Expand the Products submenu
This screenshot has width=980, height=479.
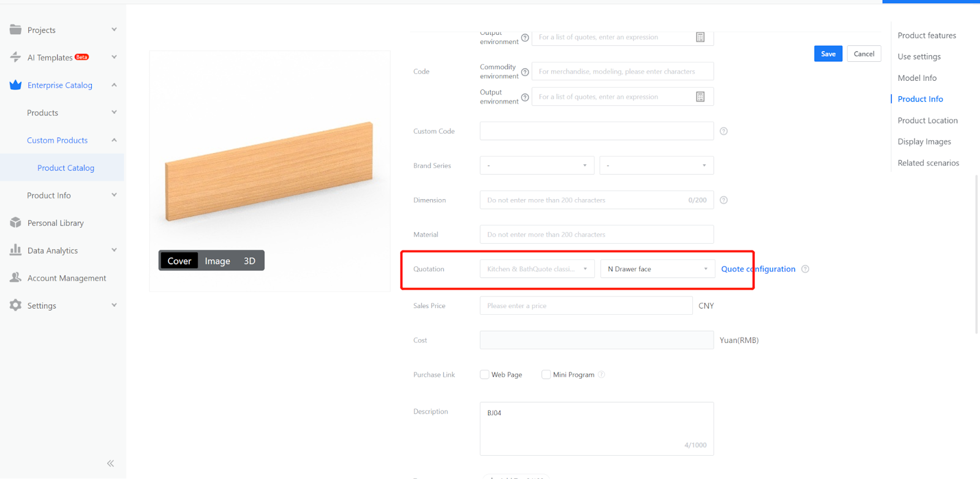click(114, 113)
